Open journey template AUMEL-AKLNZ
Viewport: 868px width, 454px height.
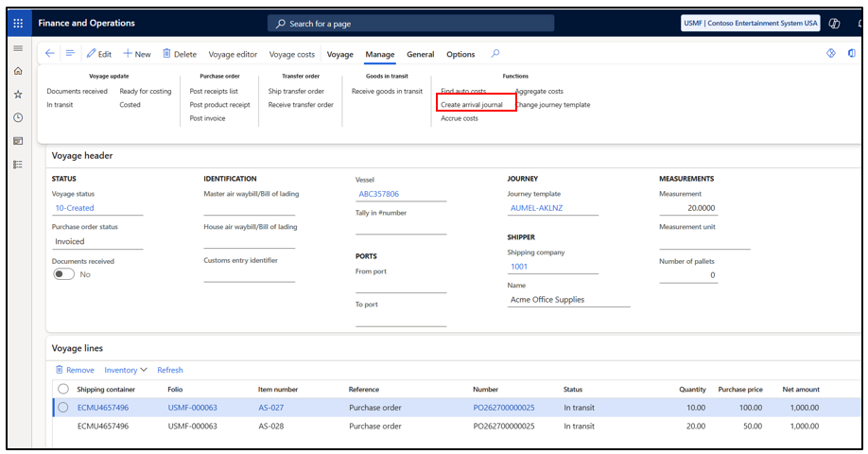(536, 208)
